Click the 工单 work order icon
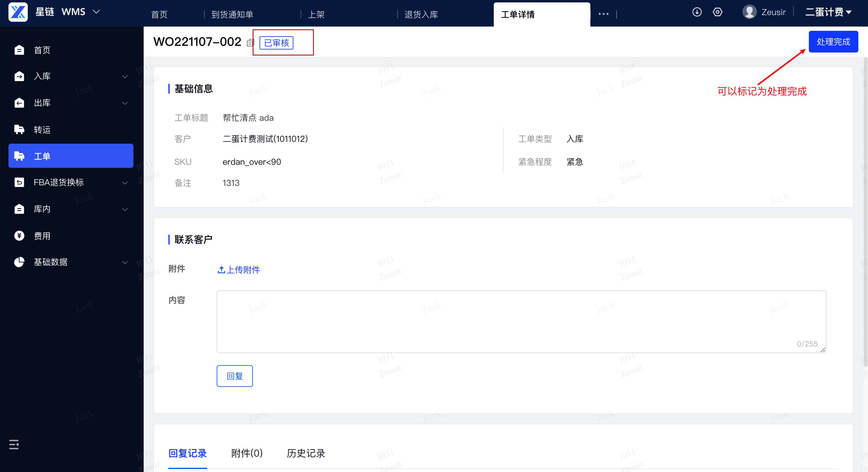This screenshot has width=868, height=472. click(x=19, y=156)
